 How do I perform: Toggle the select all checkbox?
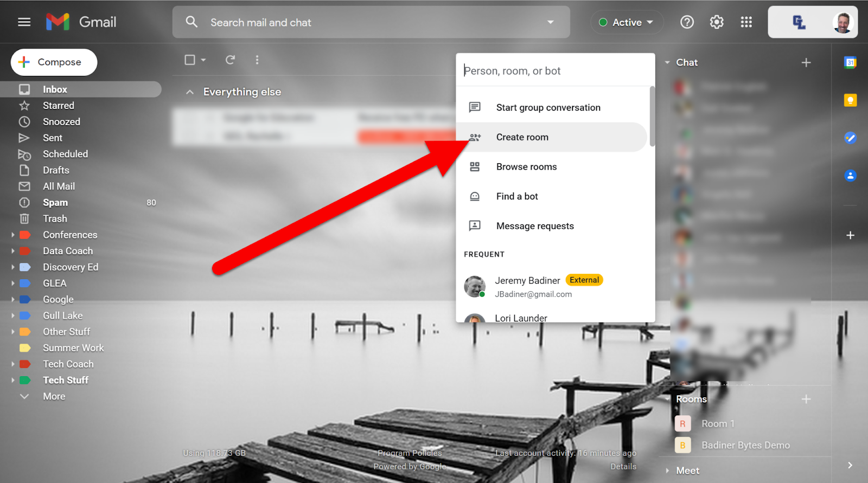(190, 60)
